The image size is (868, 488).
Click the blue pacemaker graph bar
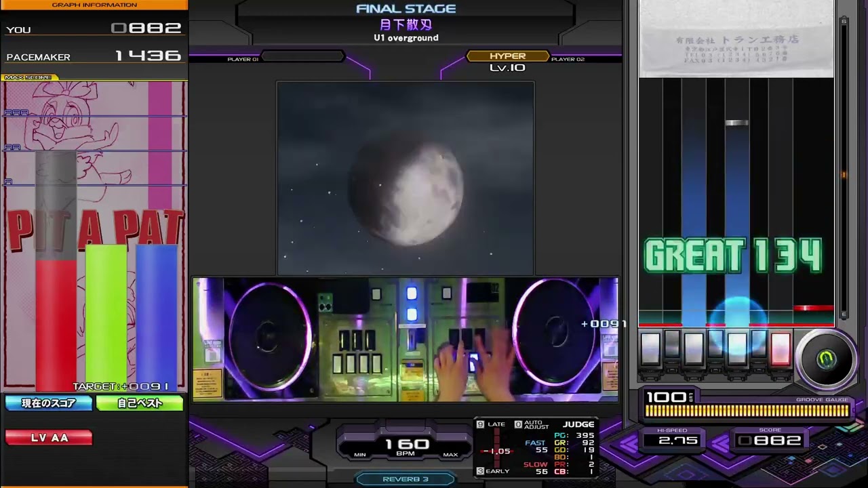pos(156,318)
